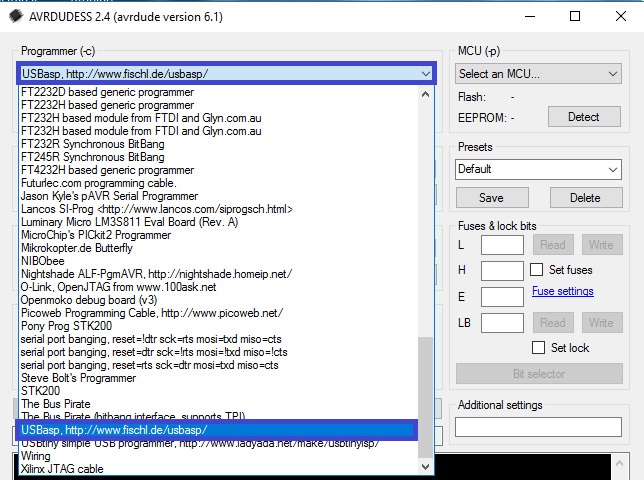
Task: Select plain STK200 entry
Action: (219, 391)
